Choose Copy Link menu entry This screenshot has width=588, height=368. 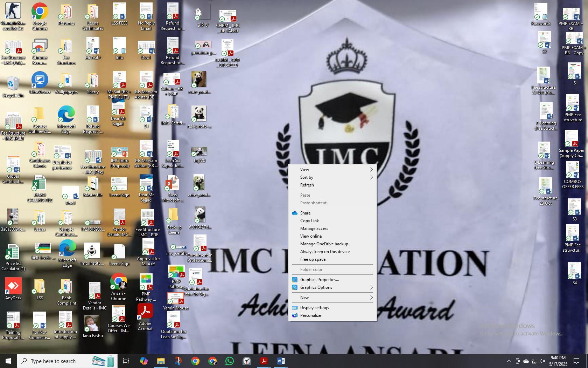point(332,221)
